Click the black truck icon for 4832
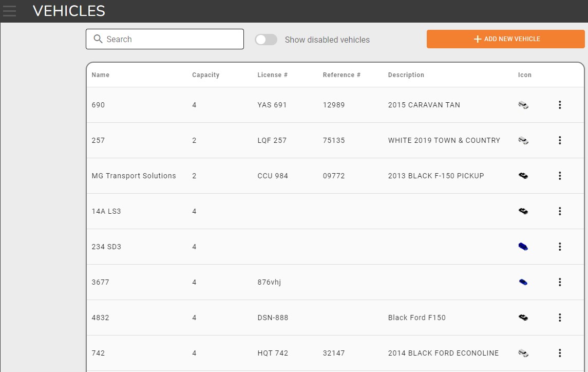The width and height of the screenshot is (588, 372). [523, 318]
